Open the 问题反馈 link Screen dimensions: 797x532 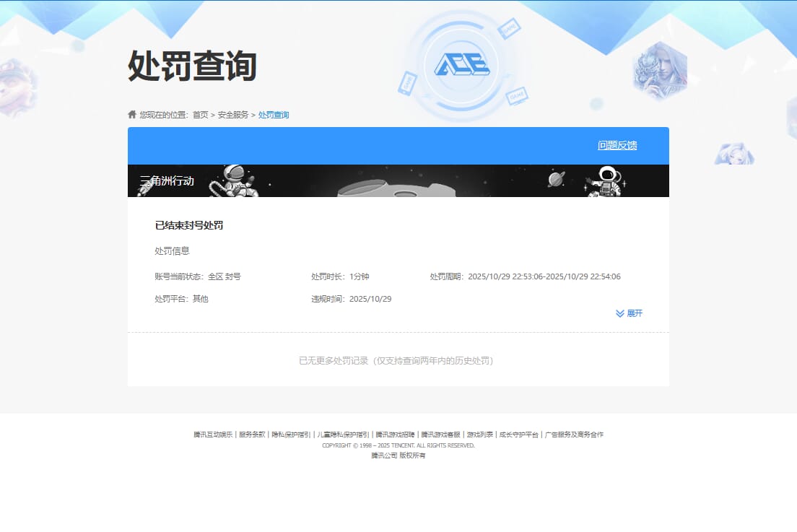pos(617,145)
